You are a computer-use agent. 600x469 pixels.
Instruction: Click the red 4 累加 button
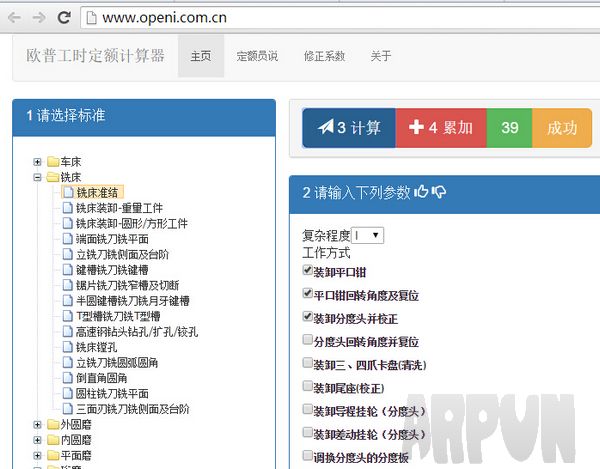(441, 128)
